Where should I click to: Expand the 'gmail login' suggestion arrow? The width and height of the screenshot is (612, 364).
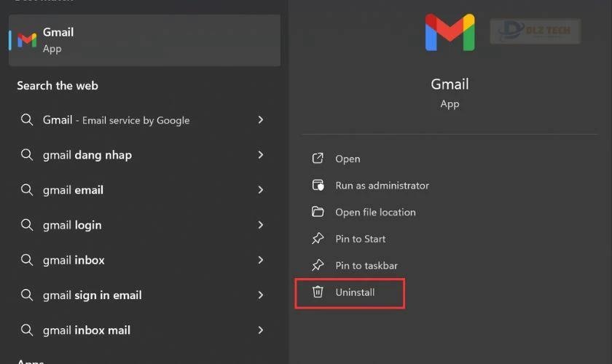[261, 225]
